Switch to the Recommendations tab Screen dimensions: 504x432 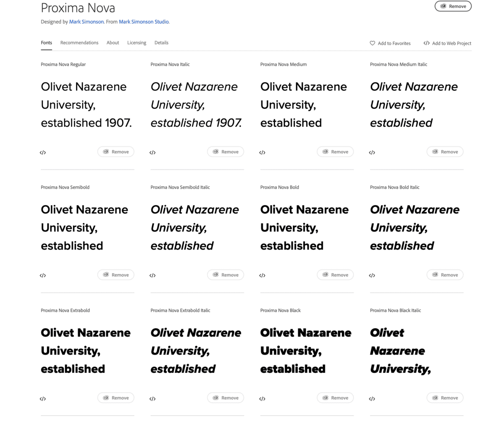[x=79, y=42]
